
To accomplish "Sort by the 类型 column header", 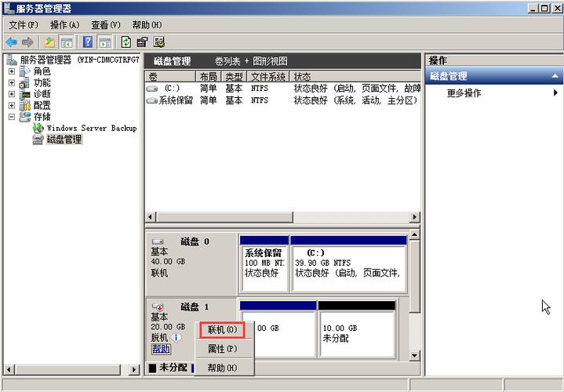I will pyautogui.click(x=235, y=77).
